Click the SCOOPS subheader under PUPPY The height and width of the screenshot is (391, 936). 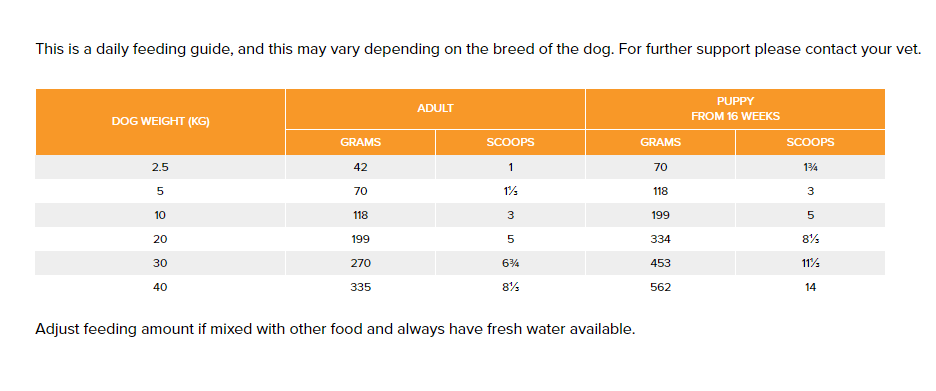pos(810,143)
